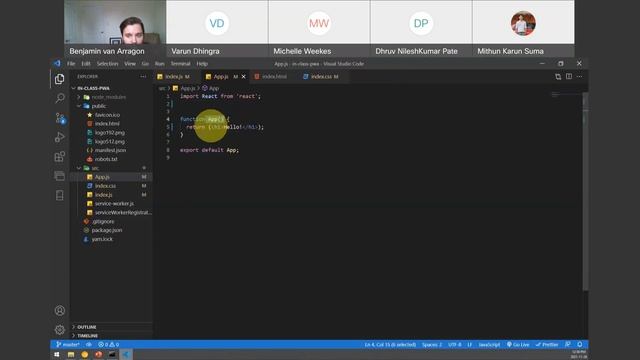Viewport: 640px width, 360px height.
Task: Collapse the src folder
Action: point(79,168)
